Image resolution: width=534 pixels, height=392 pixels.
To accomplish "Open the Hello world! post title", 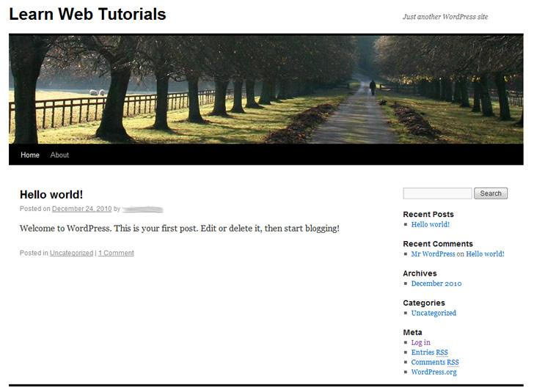I will tap(51, 195).
